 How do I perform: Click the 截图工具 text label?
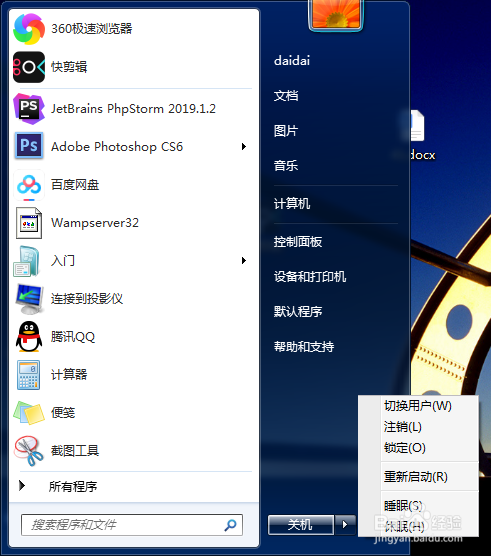coord(75,451)
